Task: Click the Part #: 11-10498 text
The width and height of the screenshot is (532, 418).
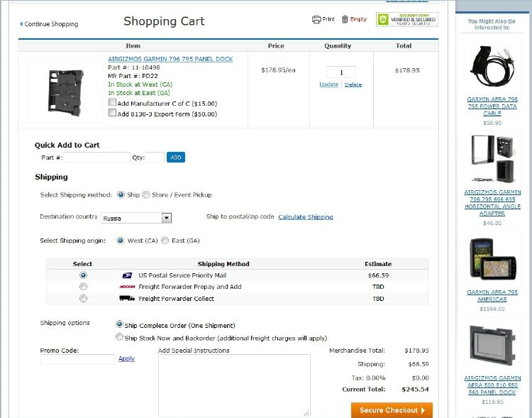Action: pos(133,67)
